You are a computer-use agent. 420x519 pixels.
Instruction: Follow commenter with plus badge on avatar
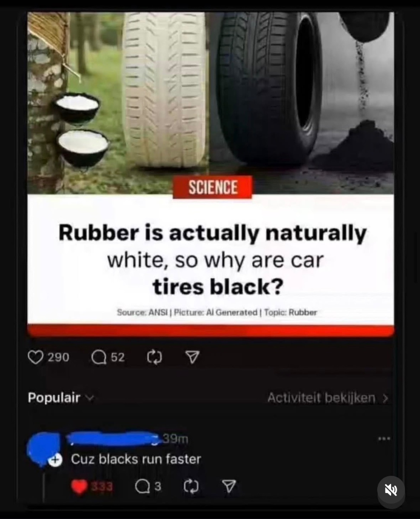tap(55, 461)
